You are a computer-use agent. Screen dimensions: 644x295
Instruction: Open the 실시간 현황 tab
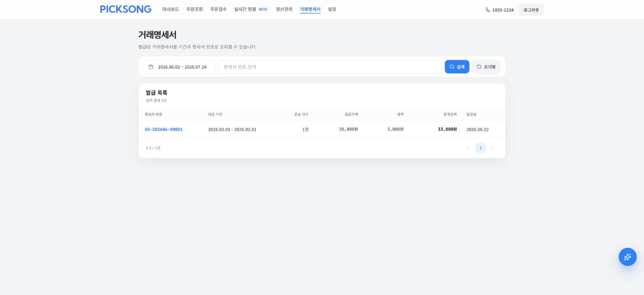coord(245,9)
